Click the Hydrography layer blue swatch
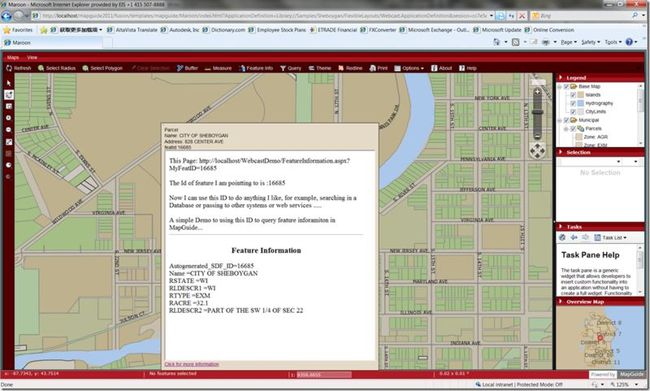This screenshot has width=650, height=391. coord(580,103)
